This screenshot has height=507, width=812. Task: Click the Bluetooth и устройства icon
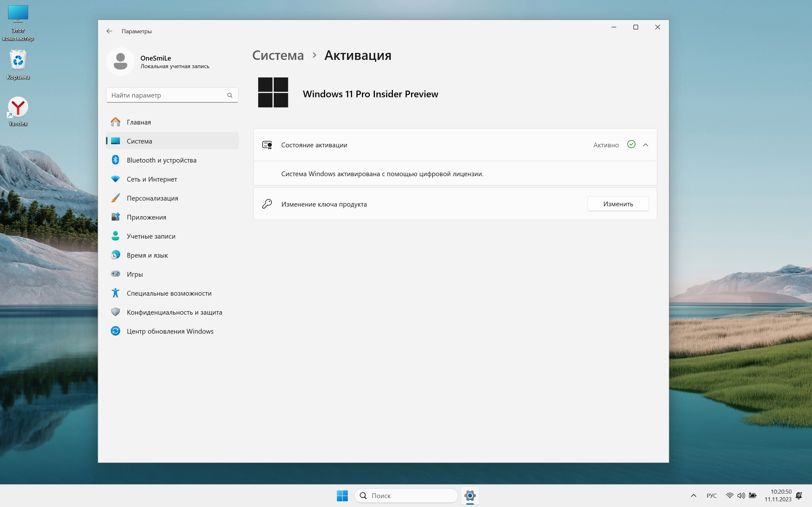coord(115,160)
